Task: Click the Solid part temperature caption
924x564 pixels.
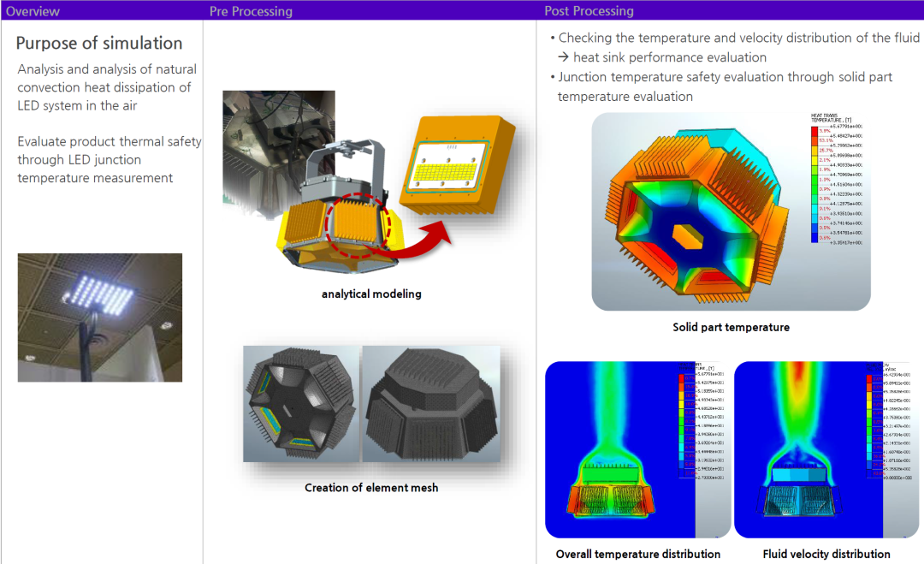Action: (731, 327)
